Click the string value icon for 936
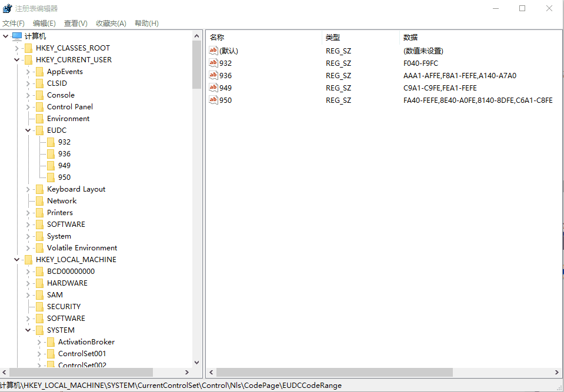This screenshot has height=392, width=564. tap(213, 75)
